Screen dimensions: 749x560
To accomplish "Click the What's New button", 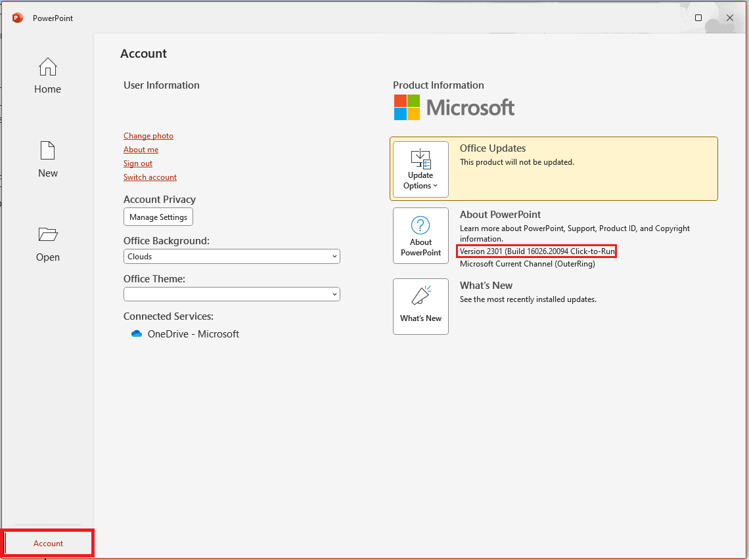I will pos(420,307).
